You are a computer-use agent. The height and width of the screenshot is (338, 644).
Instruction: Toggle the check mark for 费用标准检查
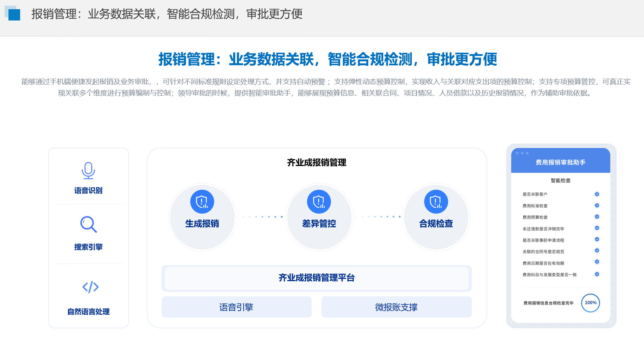click(597, 205)
